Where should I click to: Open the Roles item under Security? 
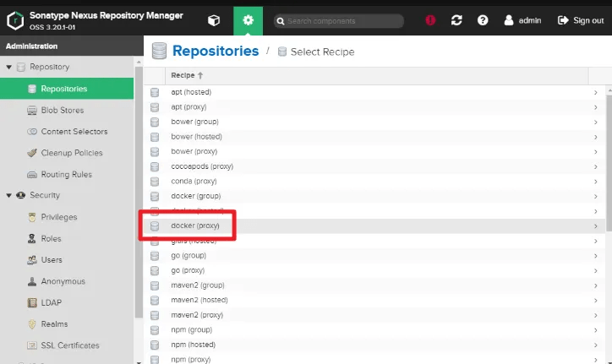click(51, 238)
